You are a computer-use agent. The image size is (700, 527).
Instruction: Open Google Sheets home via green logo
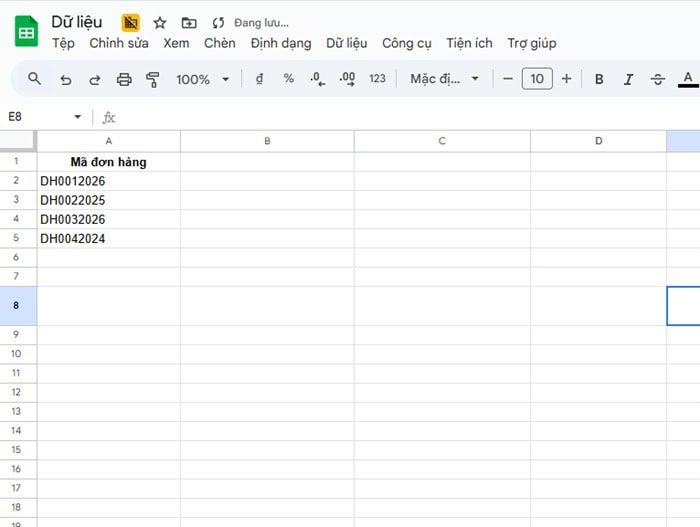[26, 32]
